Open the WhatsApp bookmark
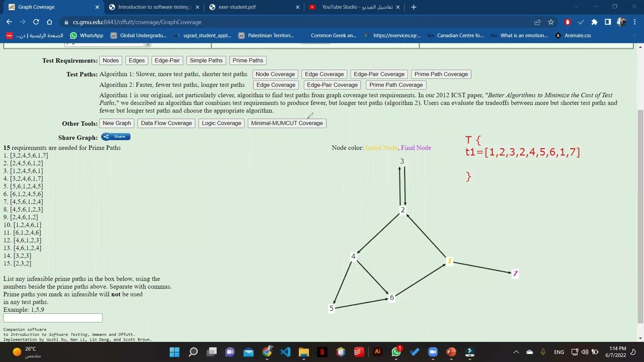The width and height of the screenshot is (644, 362). pyautogui.click(x=87, y=35)
